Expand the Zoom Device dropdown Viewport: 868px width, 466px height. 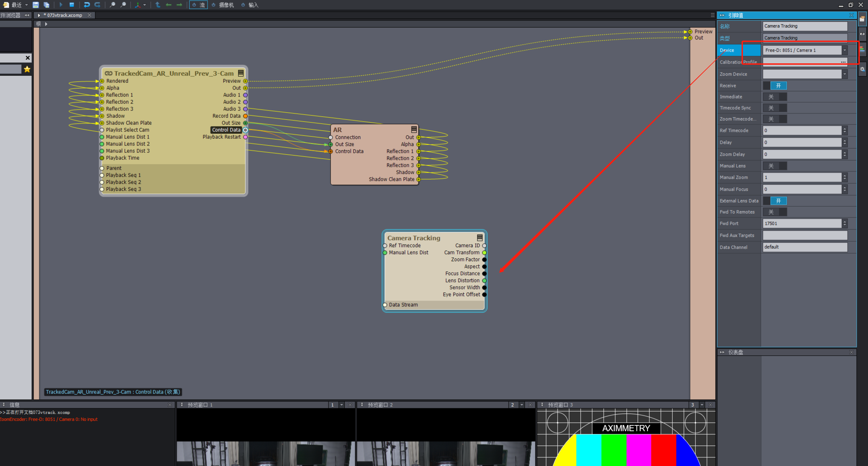tap(844, 74)
